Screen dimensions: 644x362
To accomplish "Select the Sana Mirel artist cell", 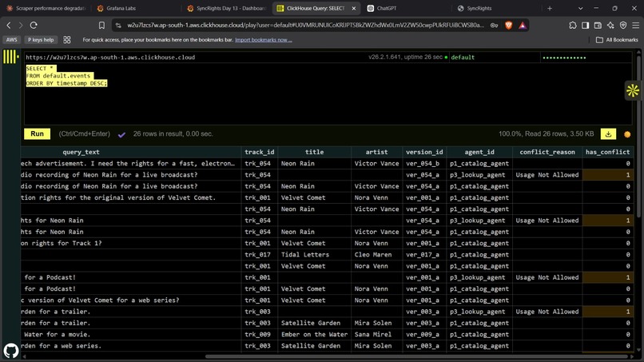I will [376, 335].
